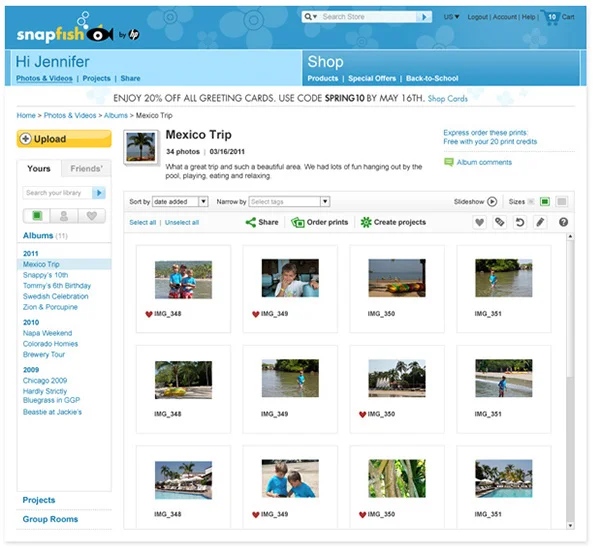Click the store search magnifier icon
The image size is (600, 554).
[x=308, y=17]
